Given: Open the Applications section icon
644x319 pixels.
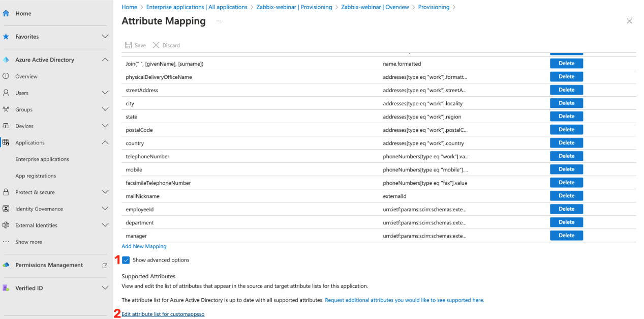Looking at the screenshot, I should click(6, 142).
